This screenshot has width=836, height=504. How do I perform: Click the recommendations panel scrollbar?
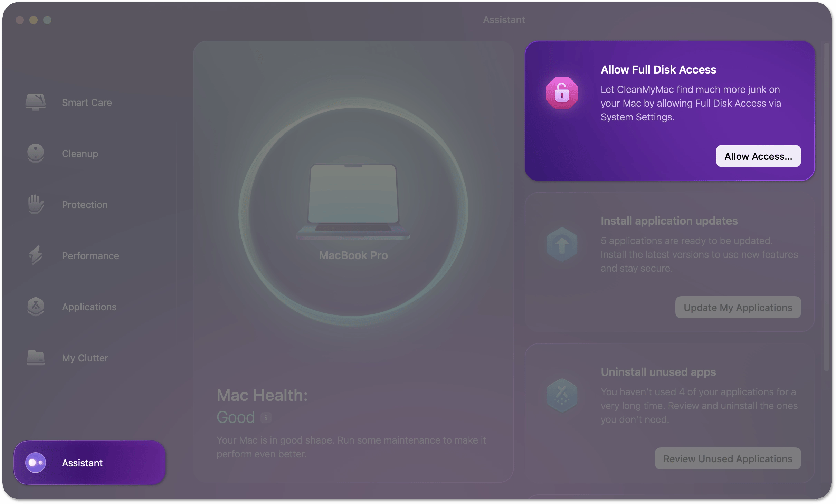click(x=826, y=207)
